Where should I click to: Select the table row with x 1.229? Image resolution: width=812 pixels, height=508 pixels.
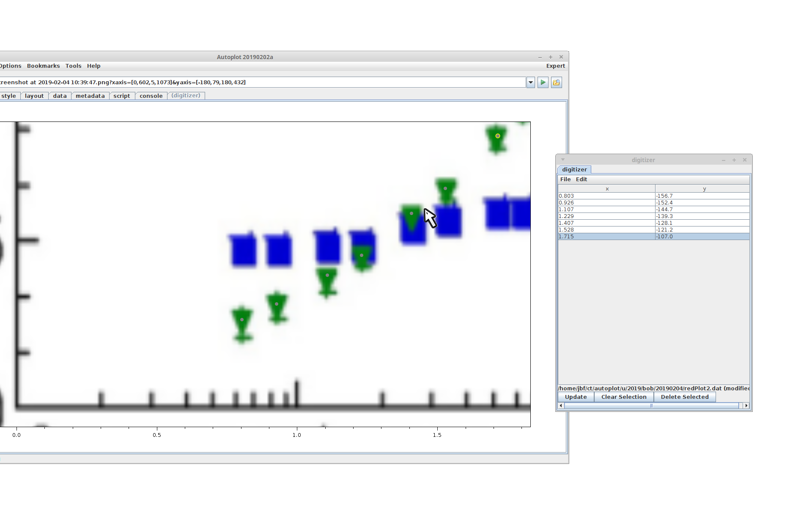tap(606, 216)
